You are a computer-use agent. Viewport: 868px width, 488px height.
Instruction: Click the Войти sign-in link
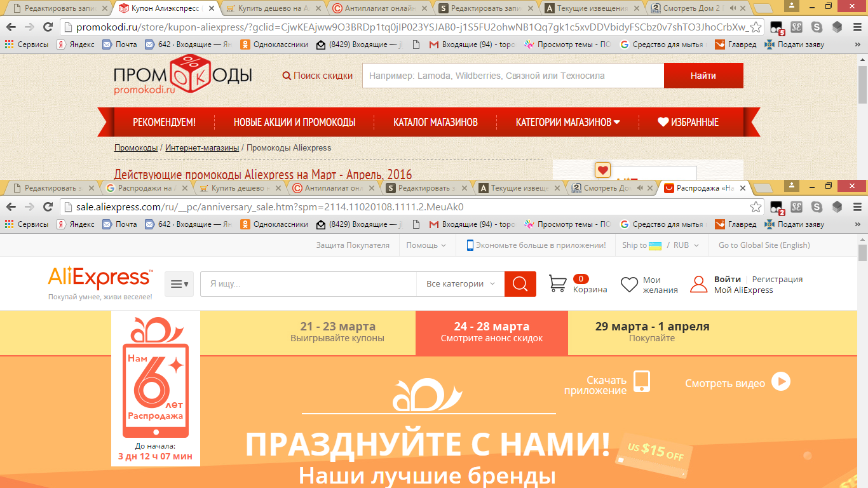pyautogui.click(x=728, y=279)
